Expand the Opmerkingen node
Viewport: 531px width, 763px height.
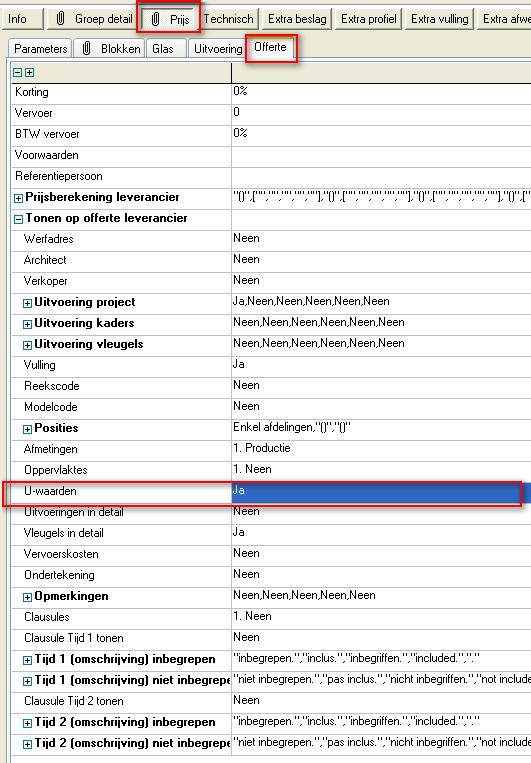(28, 597)
